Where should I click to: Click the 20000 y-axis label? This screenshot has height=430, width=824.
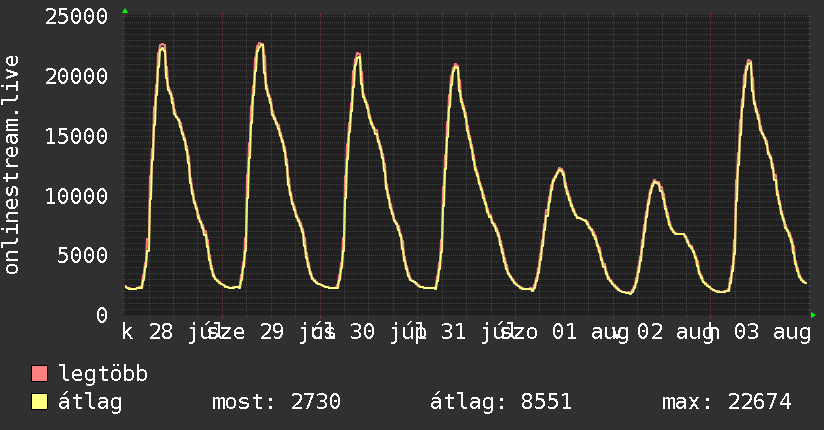point(77,77)
